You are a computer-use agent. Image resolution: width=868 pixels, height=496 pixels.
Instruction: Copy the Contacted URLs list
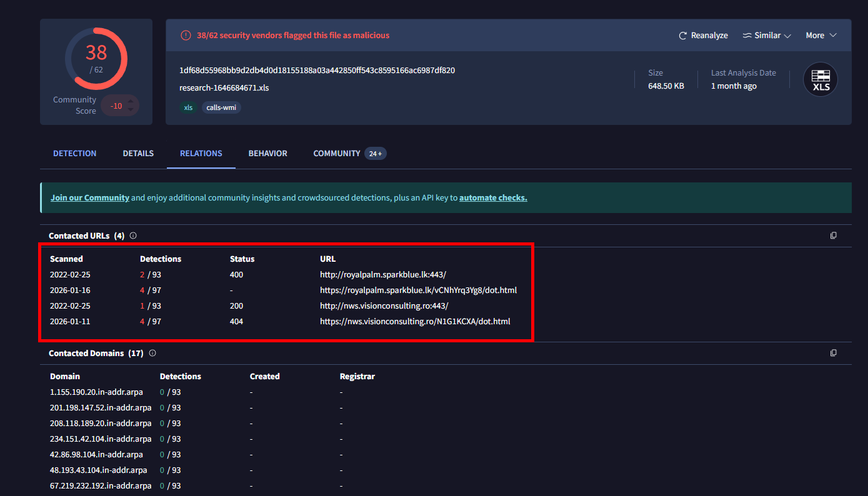tap(833, 236)
